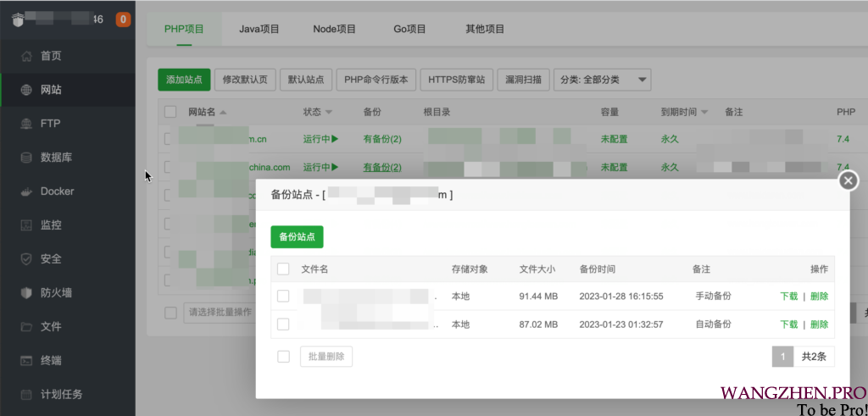This screenshot has width=868, height=416.
Task: Expand the 状态 column filter
Action: [328, 112]
